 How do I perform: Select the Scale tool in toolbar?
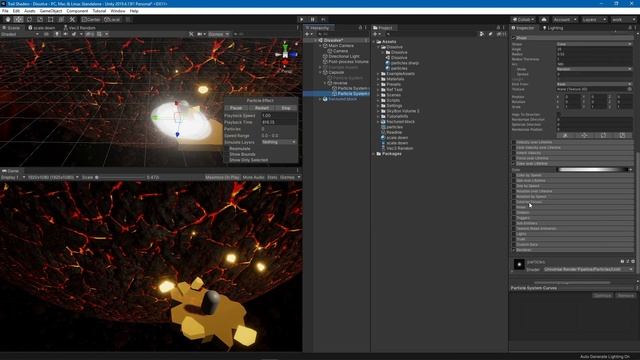(40, 19)
